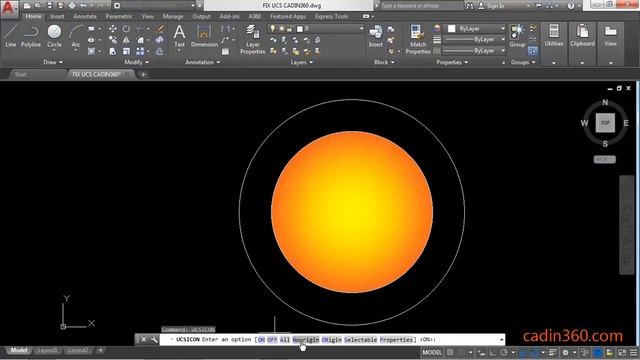Viewport: 640px width, 360px height.
Task: Choose the ORigin command option
Action: 331,340
